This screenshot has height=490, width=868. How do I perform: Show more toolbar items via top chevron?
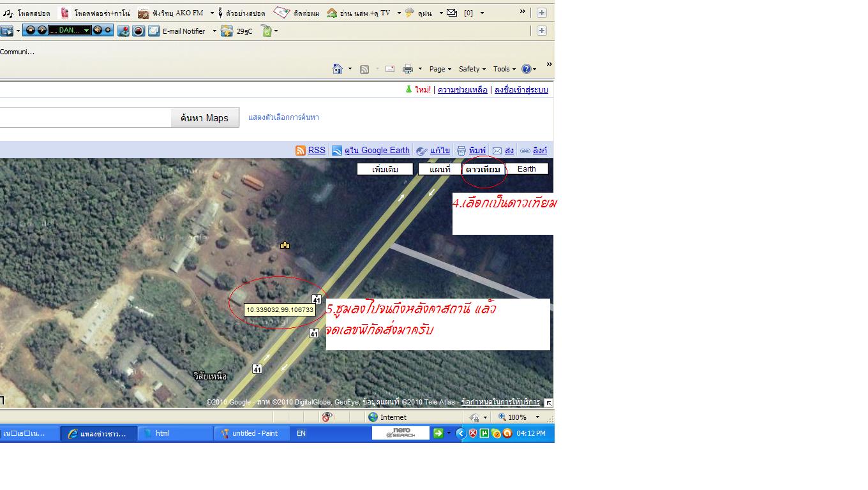(x=523, y=11)
